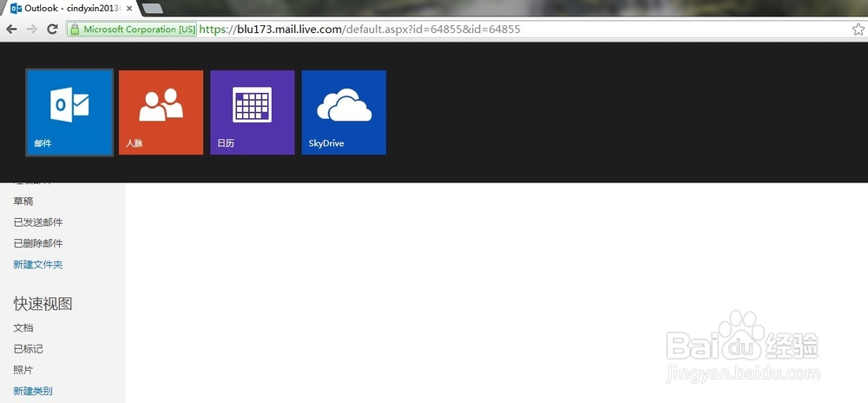Viewport: 868px width, 403px height.
Task: Open the SkyDrive tile
Action: tap(344, 112)
